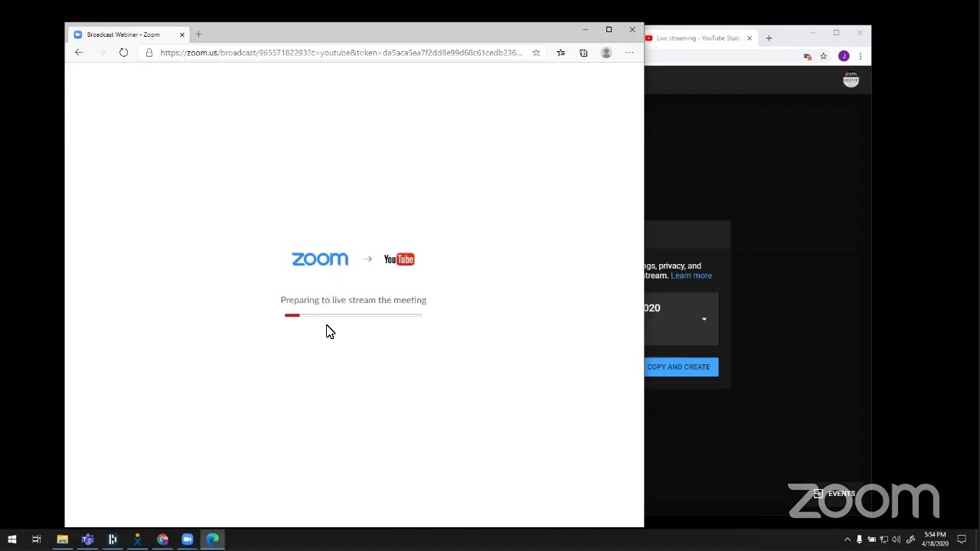Viewport: 980px width, 551px height.
Task: Open Chrome profile J avatar
Action: (x=844, y=56)
